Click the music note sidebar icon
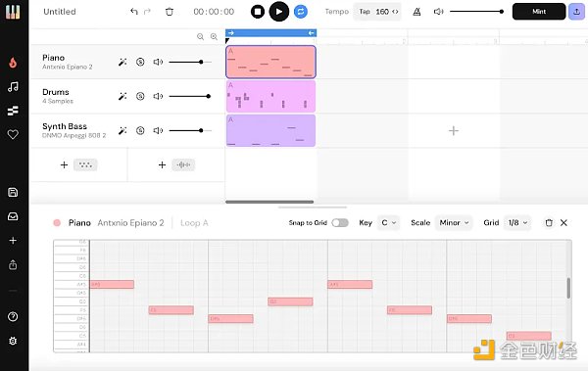Viewport: 588px width, 371px height. pyautogui.click(x=13, y=87)
